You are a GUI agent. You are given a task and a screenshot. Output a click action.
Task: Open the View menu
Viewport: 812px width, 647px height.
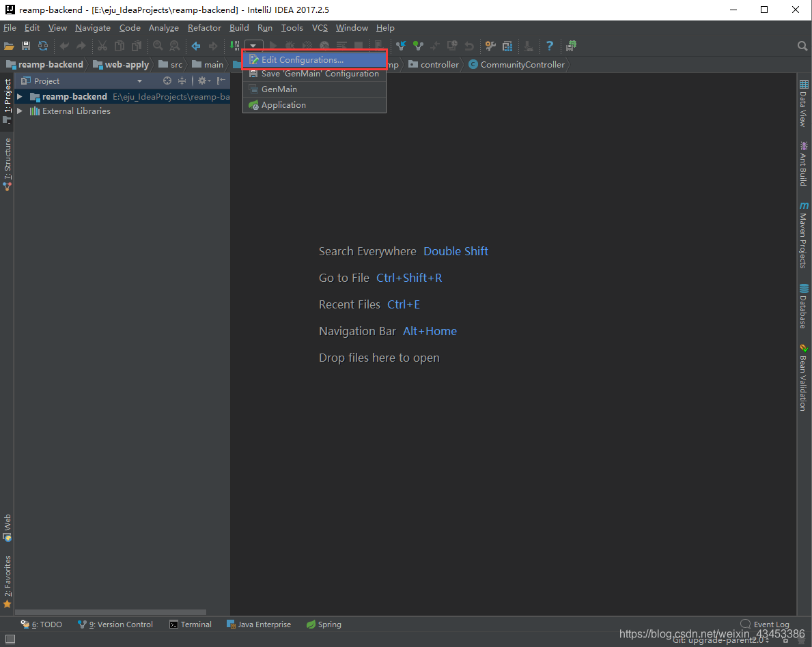[x=57, y=27]
